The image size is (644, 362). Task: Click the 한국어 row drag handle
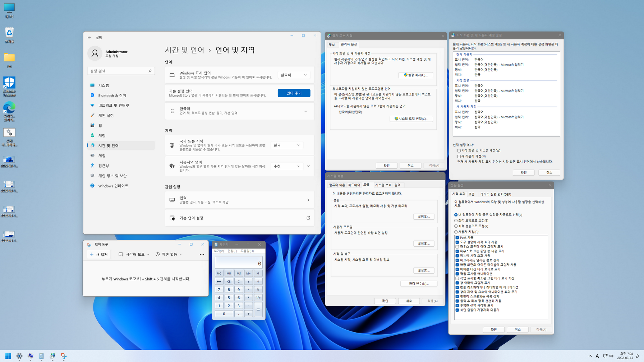point(172,111)
